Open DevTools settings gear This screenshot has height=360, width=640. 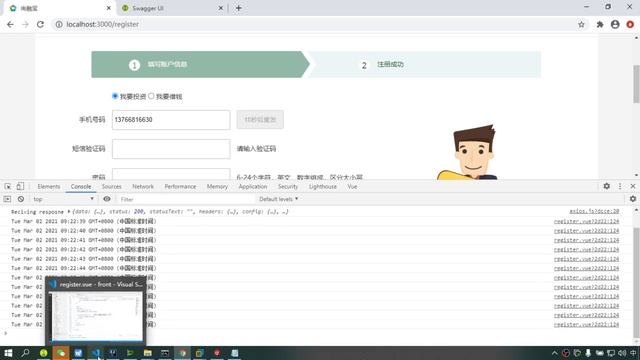click(607, 186)
